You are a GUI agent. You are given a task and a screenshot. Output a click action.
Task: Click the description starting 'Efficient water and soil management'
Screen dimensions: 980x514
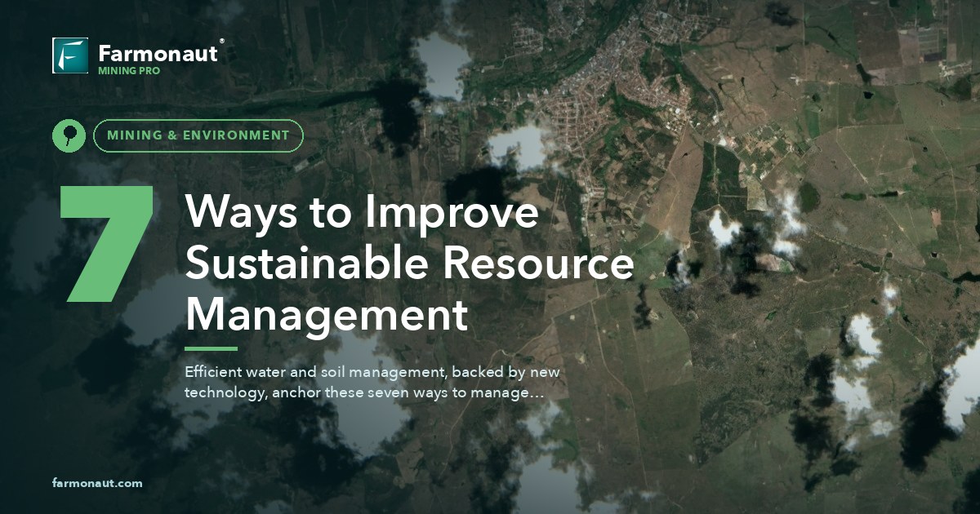tap(372, 382)
